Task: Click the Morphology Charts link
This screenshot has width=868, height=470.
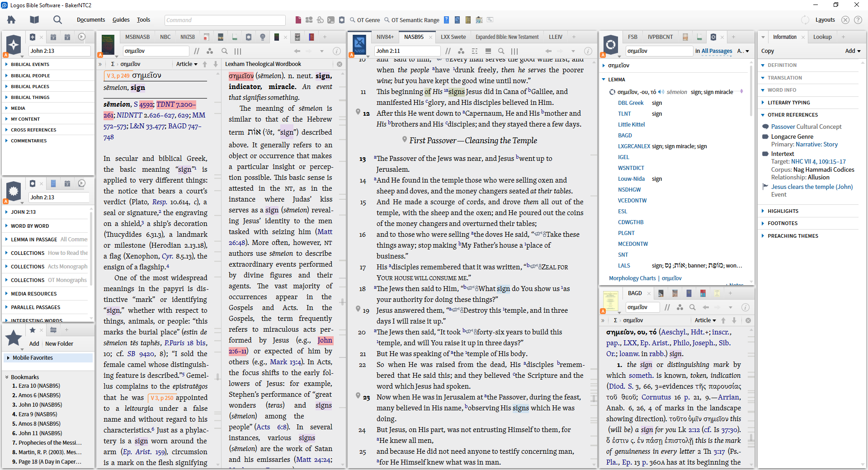Action: click(632, 278)
